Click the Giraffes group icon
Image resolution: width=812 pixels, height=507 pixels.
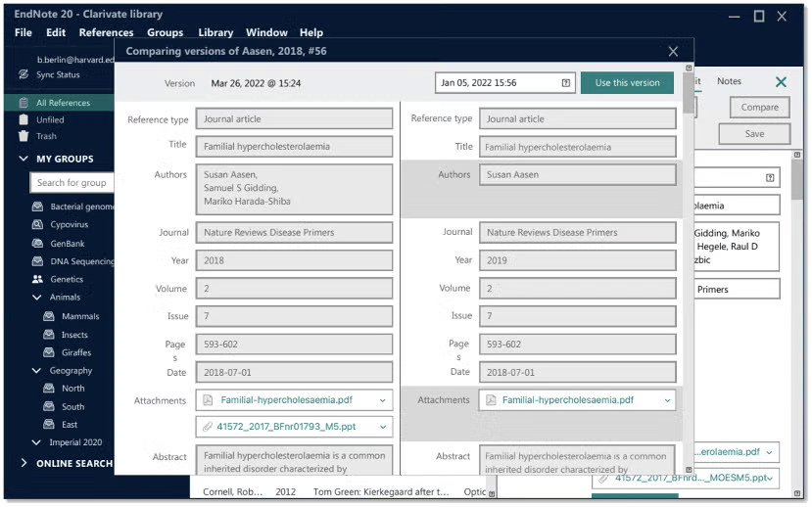click(x=49, y=352)
